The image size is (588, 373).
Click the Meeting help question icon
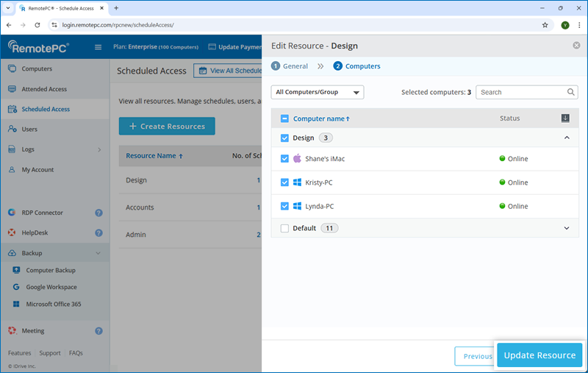click(98, 331)
